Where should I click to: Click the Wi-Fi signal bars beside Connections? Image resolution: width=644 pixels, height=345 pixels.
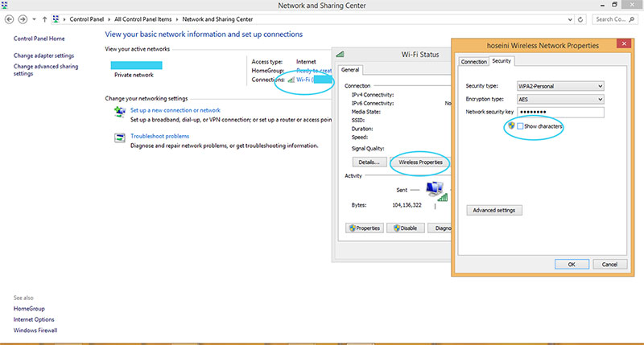click(291, 80)
